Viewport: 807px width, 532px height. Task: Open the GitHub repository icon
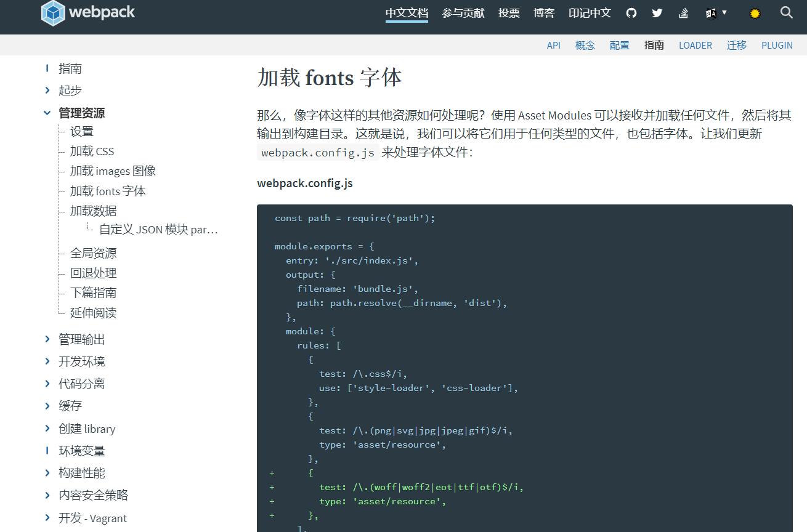coord(631,13)
